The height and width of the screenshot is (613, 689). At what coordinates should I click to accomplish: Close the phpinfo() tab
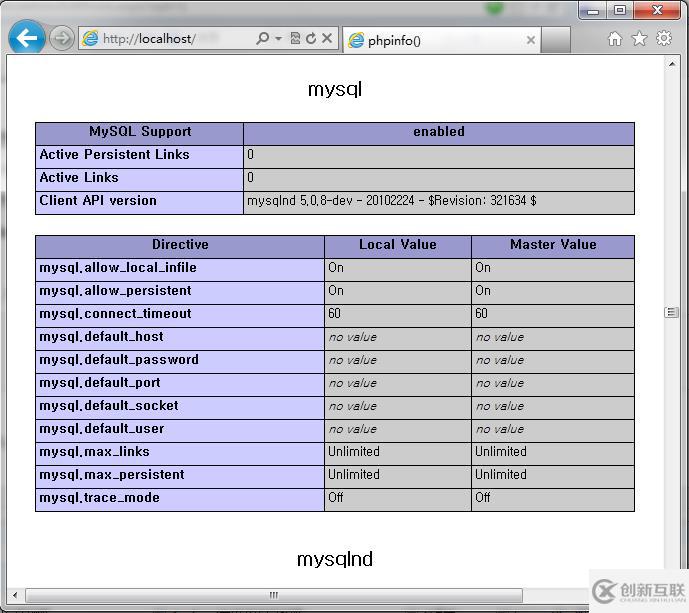[x=531, y=40]
